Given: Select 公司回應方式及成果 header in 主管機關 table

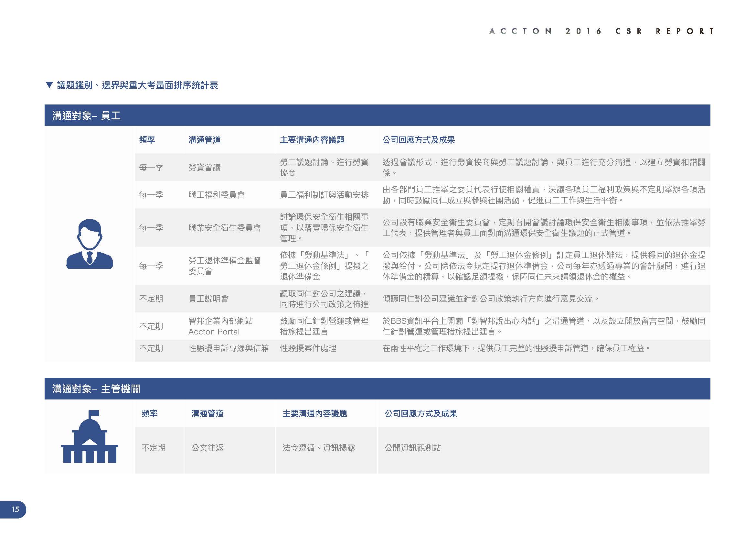Looking at the screenshot, I should pyautogui.click(x=421, y=413).
